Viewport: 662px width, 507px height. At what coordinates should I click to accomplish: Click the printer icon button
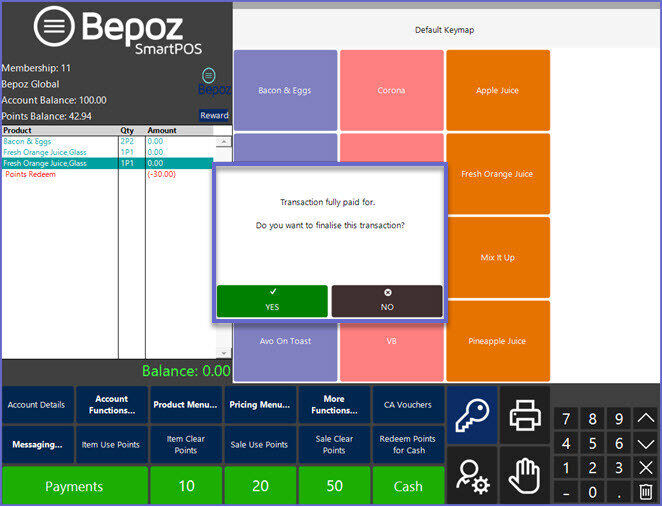coord(525,415)
